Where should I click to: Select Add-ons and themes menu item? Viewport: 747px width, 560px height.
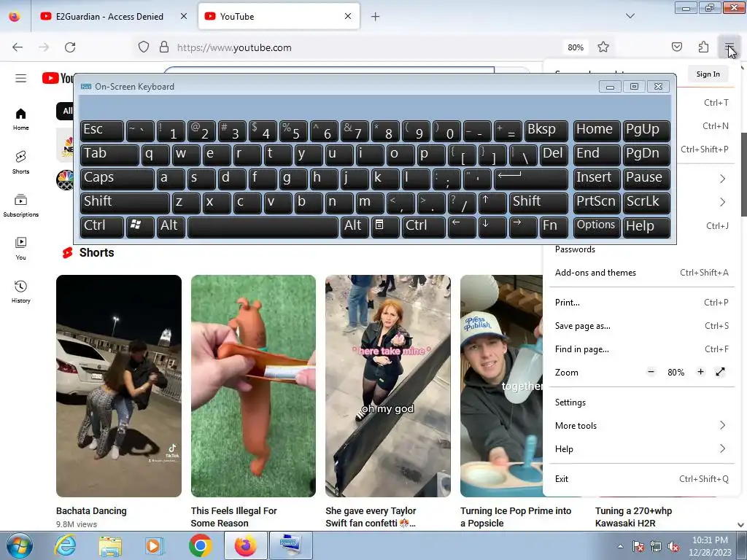(641, 273)
